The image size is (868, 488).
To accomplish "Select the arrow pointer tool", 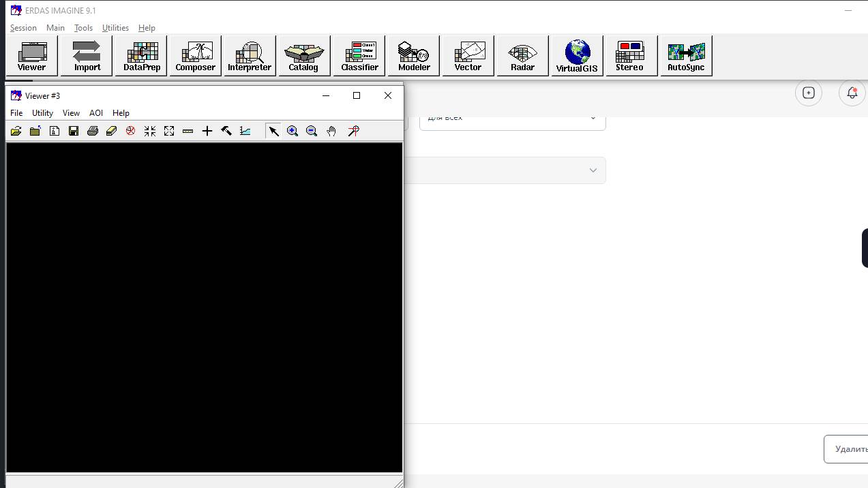I will (273, 131).
